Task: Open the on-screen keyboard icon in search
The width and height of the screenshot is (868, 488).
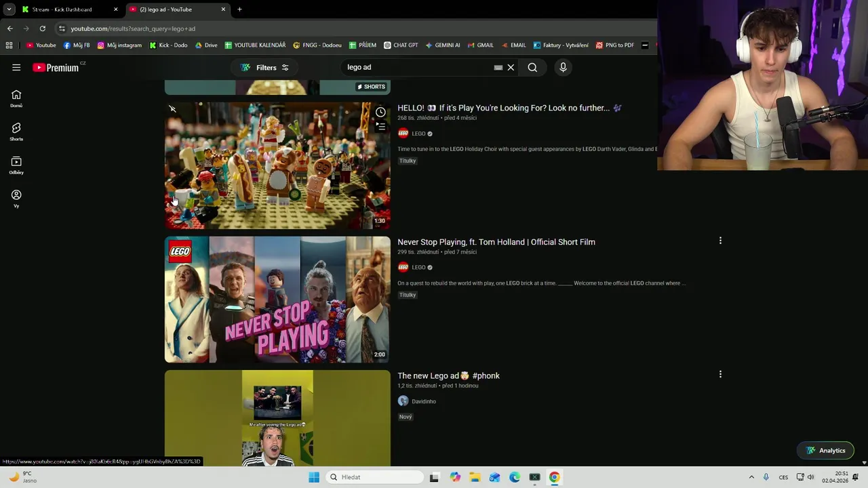Action: pyautogui.click(x=498, y=67)
